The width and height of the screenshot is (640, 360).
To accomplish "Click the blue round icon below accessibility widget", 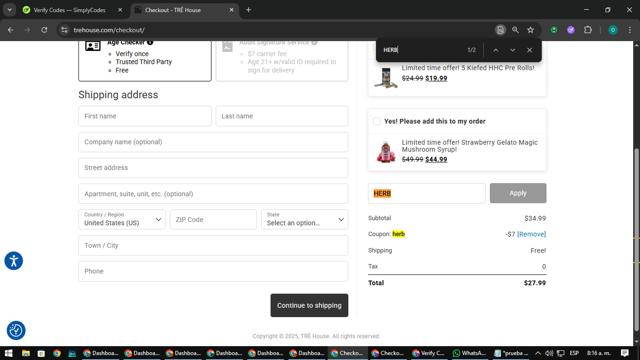I will (16, 330).
